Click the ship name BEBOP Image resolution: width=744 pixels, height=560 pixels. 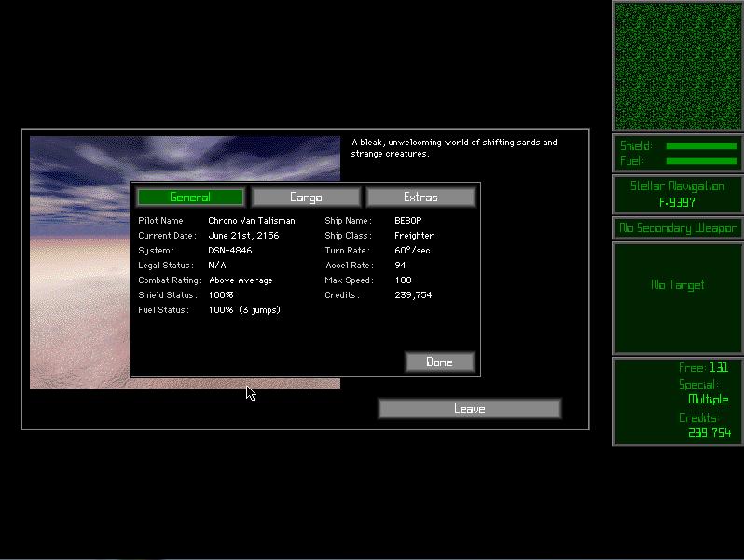coord(408,221)
